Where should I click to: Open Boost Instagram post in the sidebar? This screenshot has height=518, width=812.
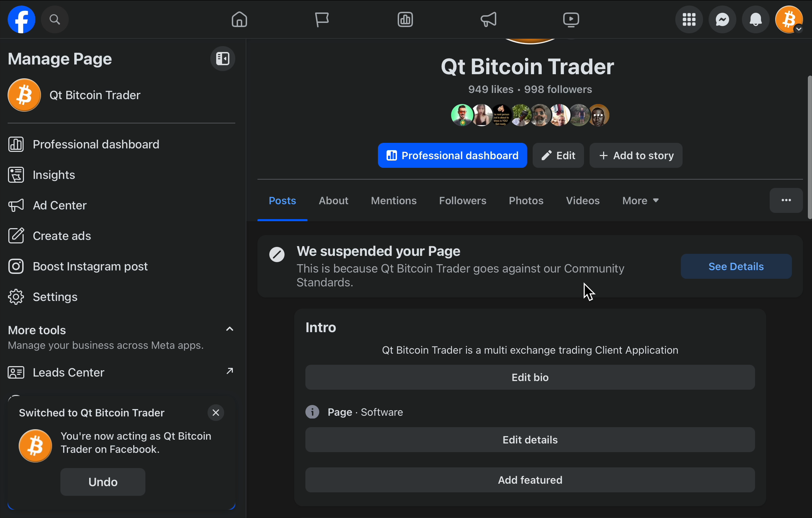tap(121, 266)
